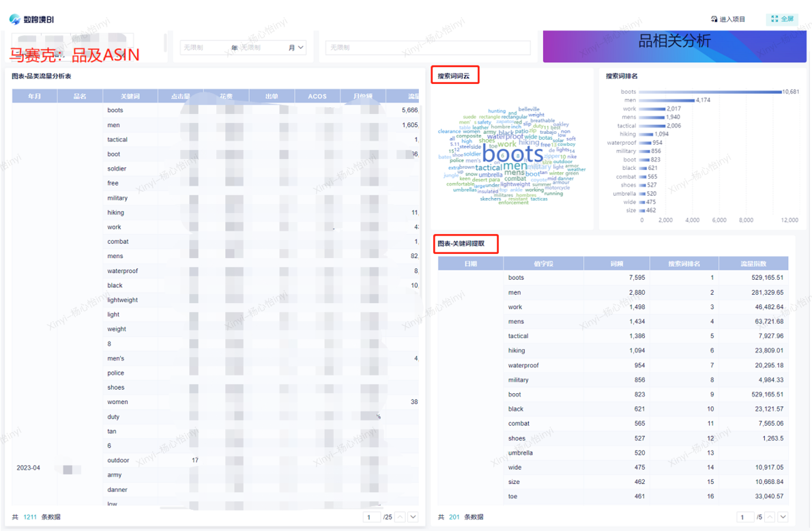The width and height of the screenshot is (812, 531).
Task: Go to previous page of keyword extraction table
Action: pos(770,517)
